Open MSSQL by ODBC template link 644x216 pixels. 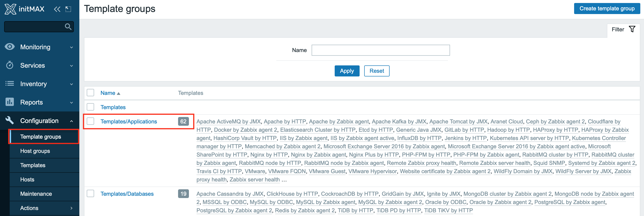pos(224,202)
